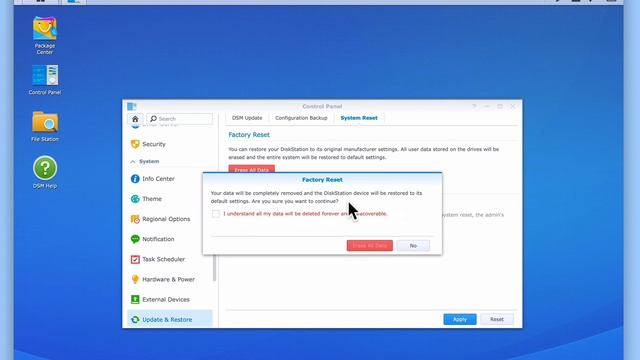The height and width of the screenshot is (360, 640).
Task: Click the Hardware & Power bulb icon
Action: pos(135,279)
